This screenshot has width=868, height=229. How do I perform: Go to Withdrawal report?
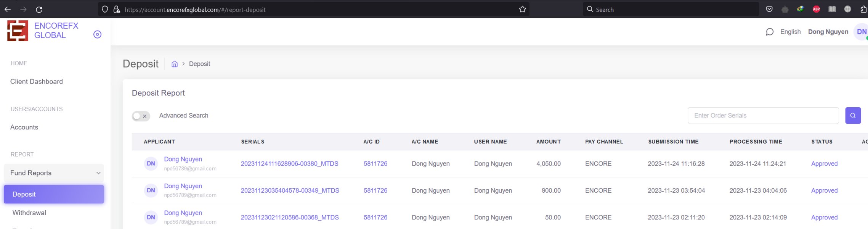(x=29, y=213)
